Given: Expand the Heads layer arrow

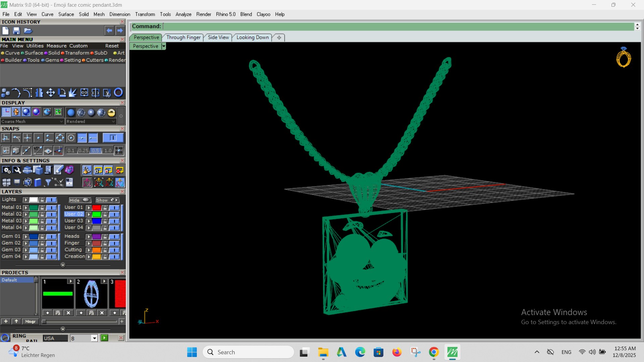Looking at the screenshot, I should pos(89,237).
